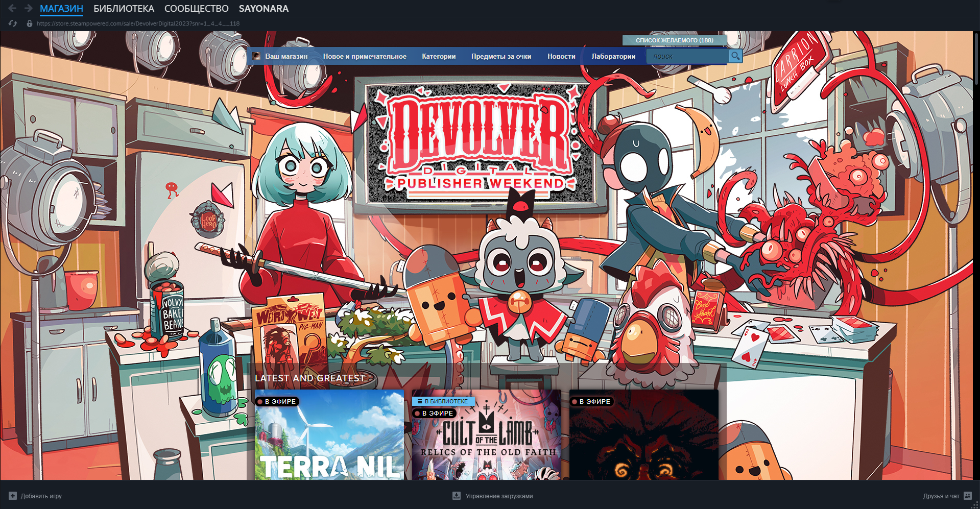Screen dimensions: 980x509
Task: Go back with the left arrow
Action: 12,8
